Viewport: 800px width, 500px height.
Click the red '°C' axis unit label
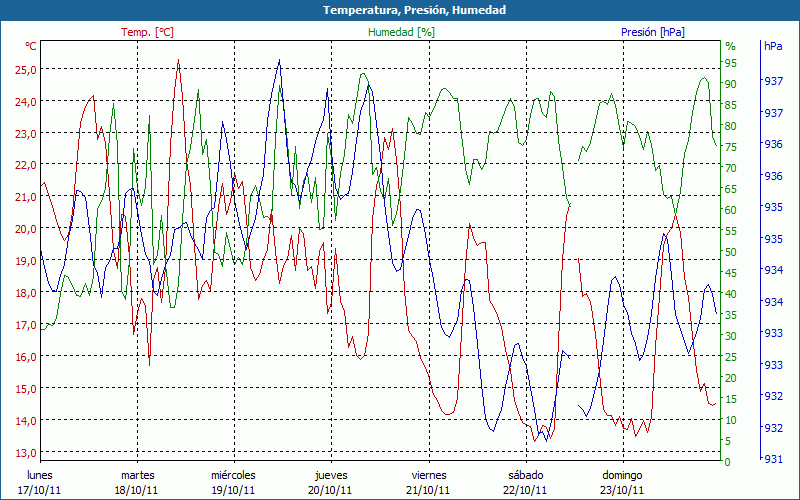click(x=31, y=46)
